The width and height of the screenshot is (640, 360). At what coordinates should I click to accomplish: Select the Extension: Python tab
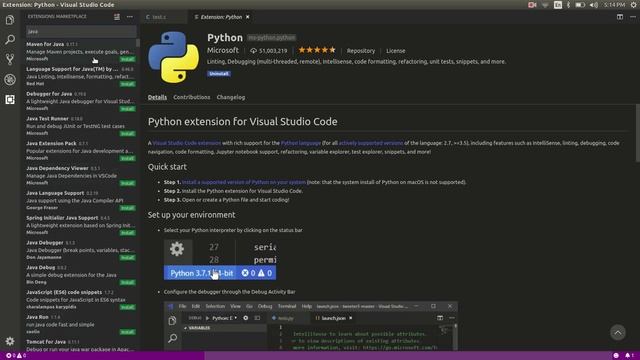221,17
